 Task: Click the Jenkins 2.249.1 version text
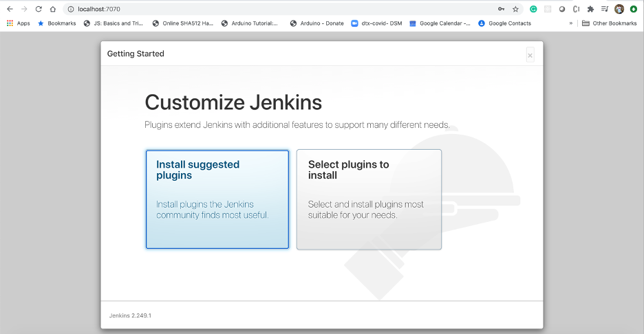[x=130, y=315]
